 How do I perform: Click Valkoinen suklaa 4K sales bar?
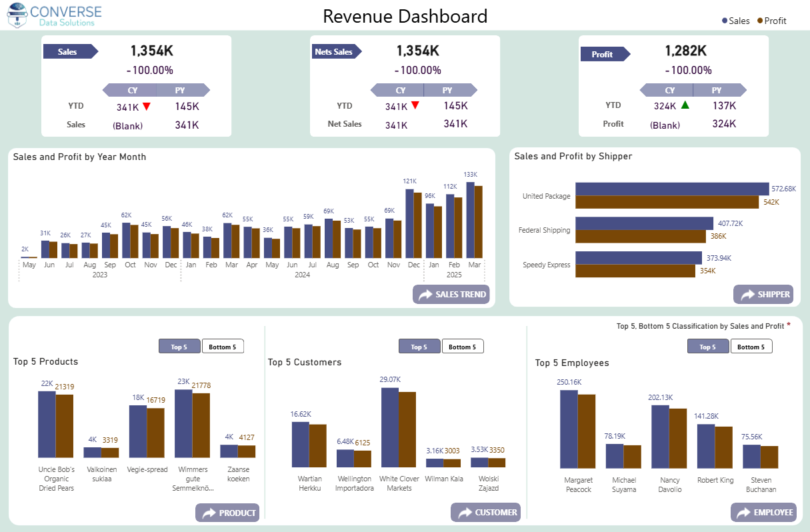pyautogui.click(x=92, y=453)
